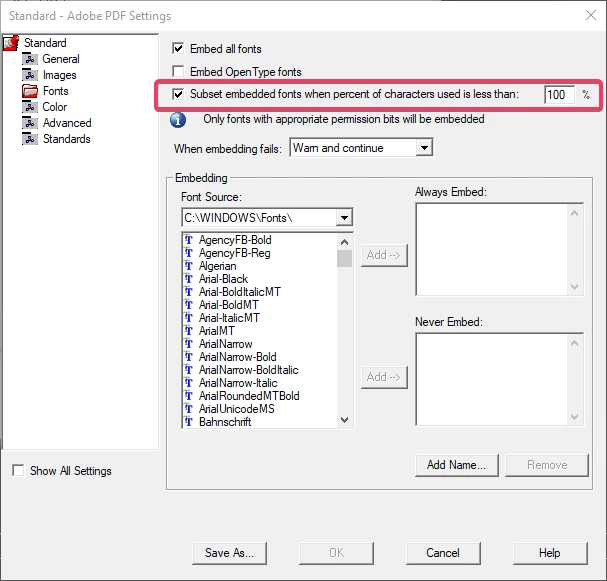Viewport: 607px width, 581px height.
Task: Toggle Subset embedded fonts checkbox
Action: [178, 94]
